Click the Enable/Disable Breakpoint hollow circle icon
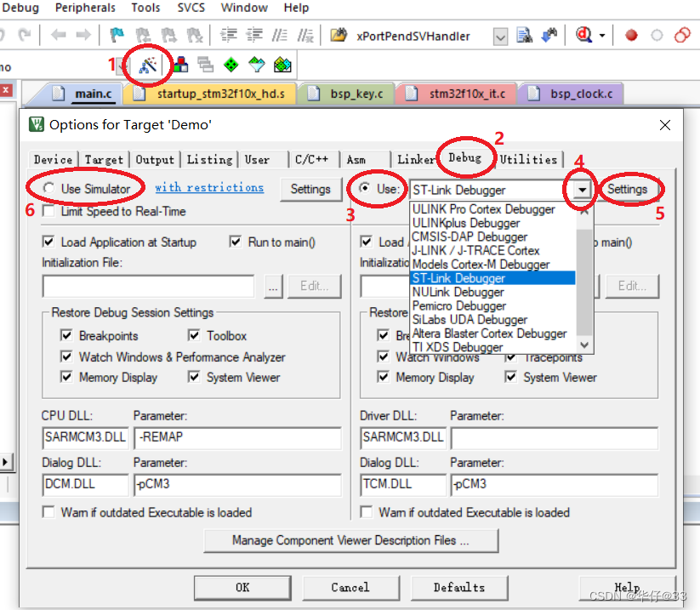This screenshot has width=700, height=610. [657, 35]
